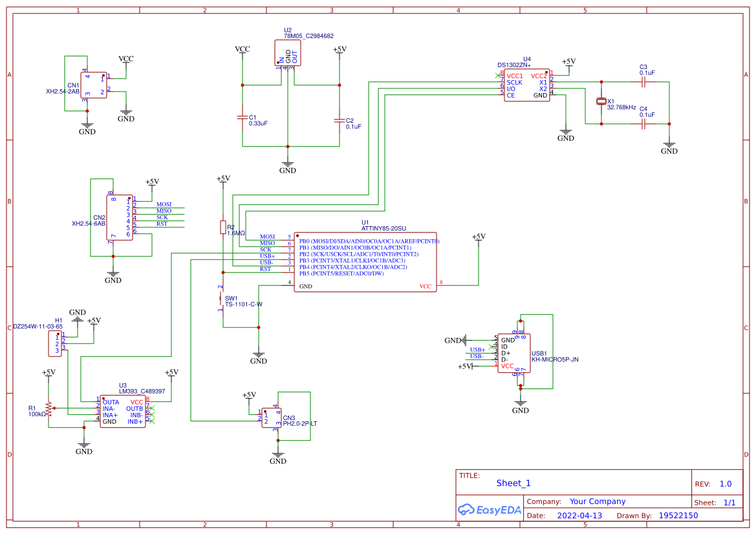Select the ATTINY85-20SU microcontroller symbol U1
756x535 pixels.
[x=365, y=262]
